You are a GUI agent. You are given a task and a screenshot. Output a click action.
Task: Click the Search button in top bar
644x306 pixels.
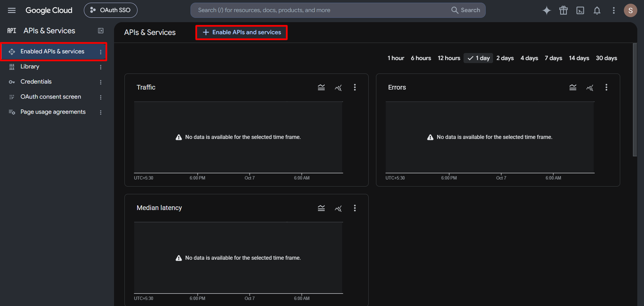click(466, 10)
